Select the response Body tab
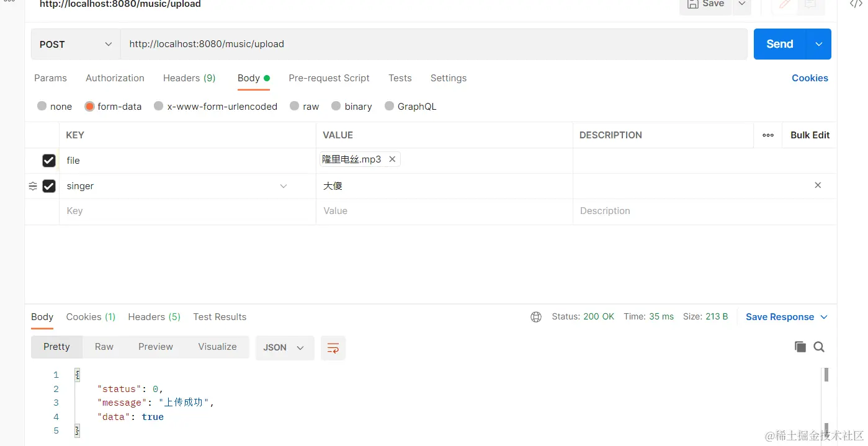The height and width of the screenshot is (446, 868). [42, 317]
